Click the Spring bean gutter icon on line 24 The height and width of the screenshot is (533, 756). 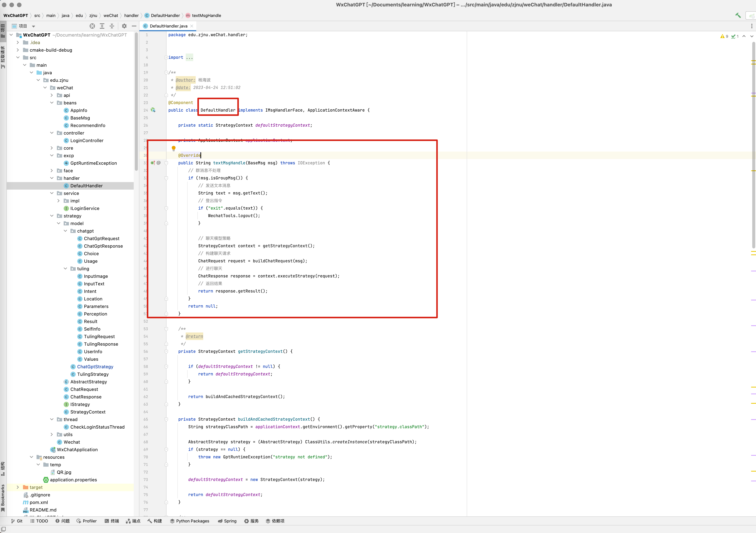(x=153, y=110)
